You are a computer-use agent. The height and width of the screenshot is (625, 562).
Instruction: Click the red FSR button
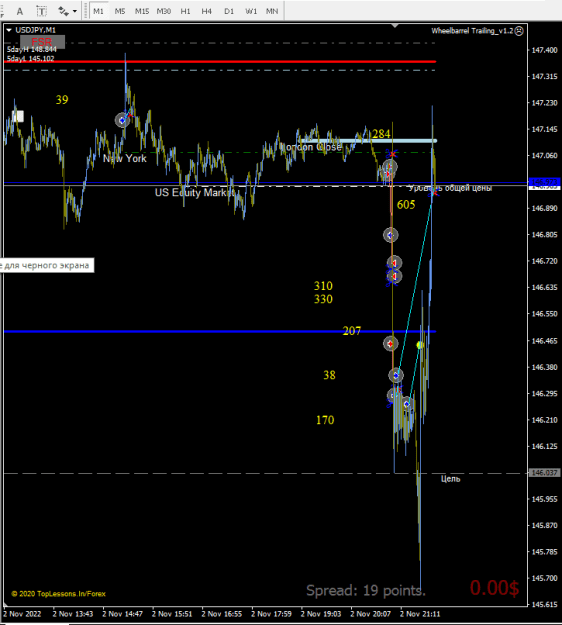pyautogui.click(x=42, y=42)
